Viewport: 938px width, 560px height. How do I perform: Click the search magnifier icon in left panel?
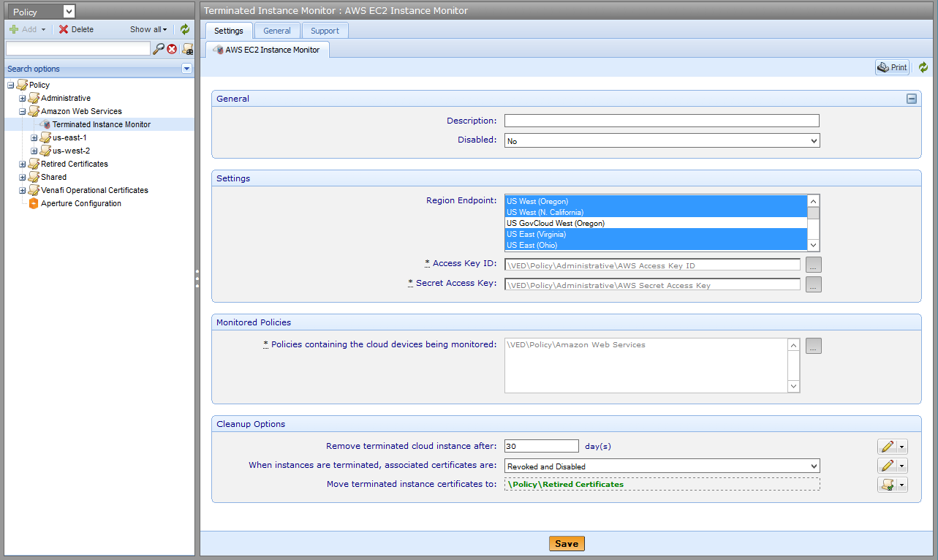(159, 49)
